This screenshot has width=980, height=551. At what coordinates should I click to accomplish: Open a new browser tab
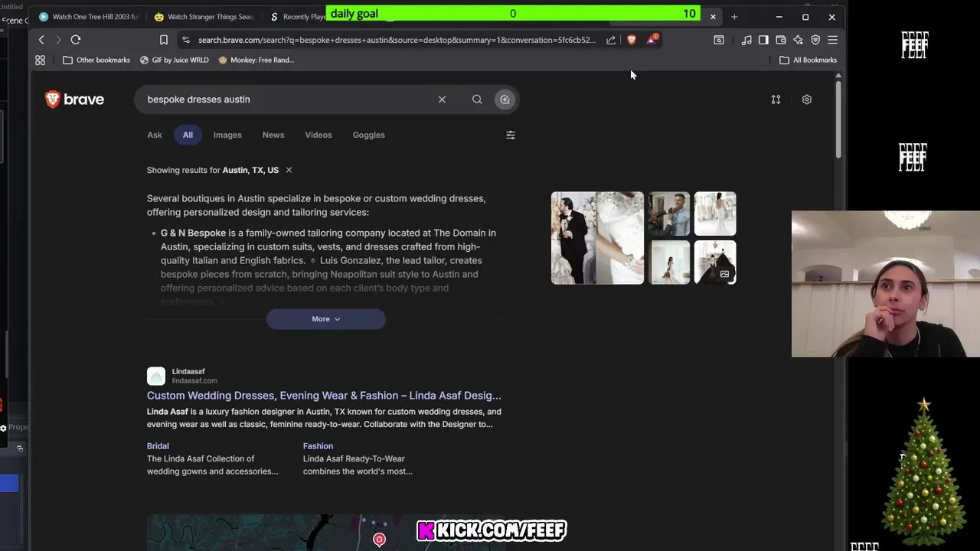[x=734, y=17]
